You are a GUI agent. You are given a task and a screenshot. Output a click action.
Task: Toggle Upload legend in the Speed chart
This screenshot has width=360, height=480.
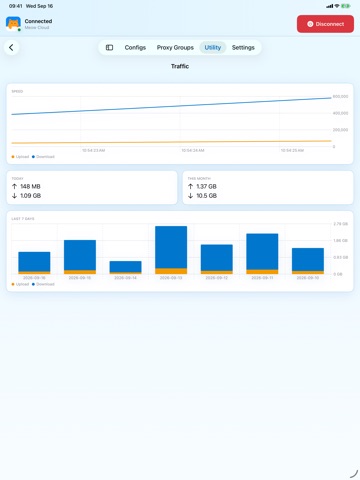click(x=20, y=157)
